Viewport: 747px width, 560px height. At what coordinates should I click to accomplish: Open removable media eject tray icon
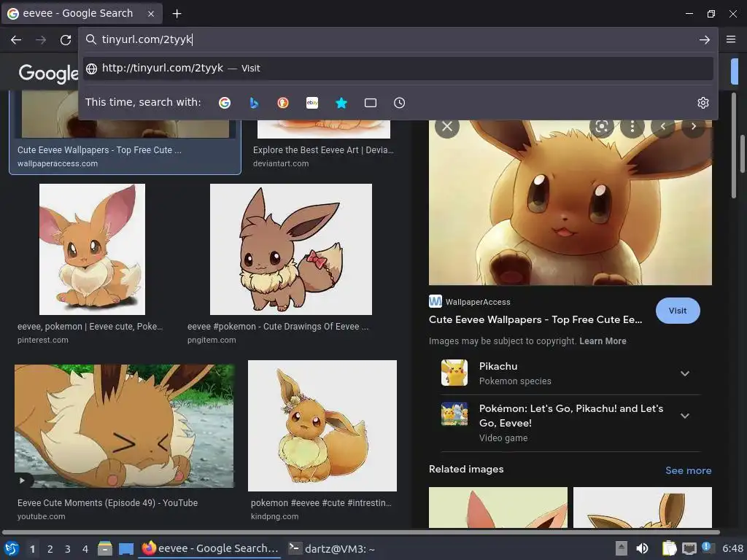(x=621, y=548)
